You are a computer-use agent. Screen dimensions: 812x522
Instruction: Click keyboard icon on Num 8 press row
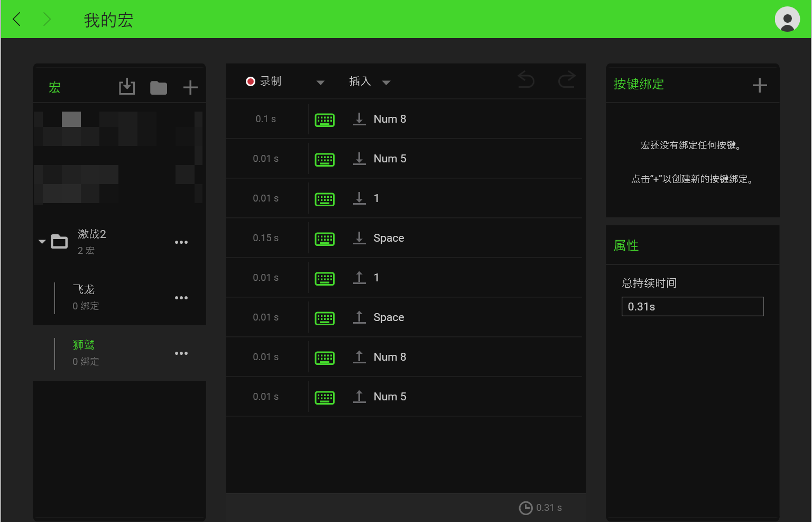(x=325, y=120)
